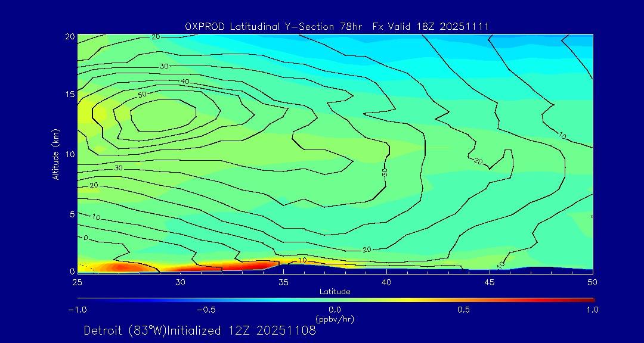Click latitude axis tick label '30'
The width and height of the screenshot is (644, 343).
(x=181, y=282)
